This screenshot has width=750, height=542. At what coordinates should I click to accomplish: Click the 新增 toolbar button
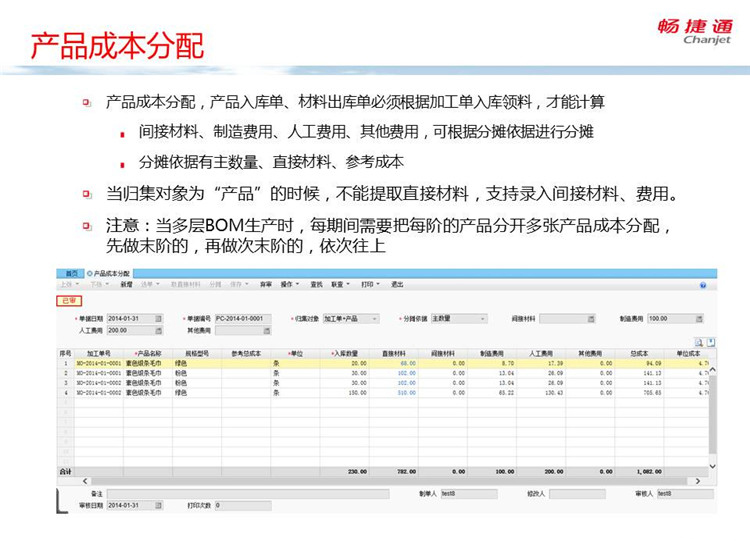pyautogui.click(x=126, y=284)
